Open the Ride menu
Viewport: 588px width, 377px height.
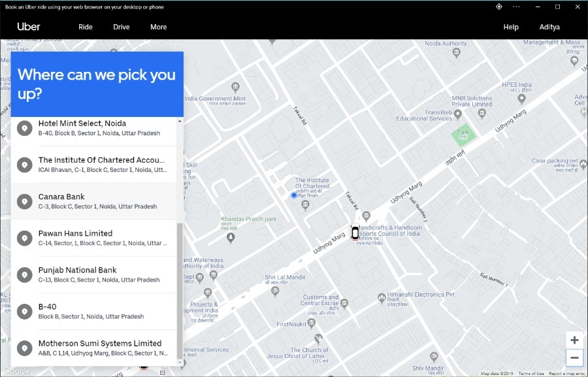pos(86,27)
